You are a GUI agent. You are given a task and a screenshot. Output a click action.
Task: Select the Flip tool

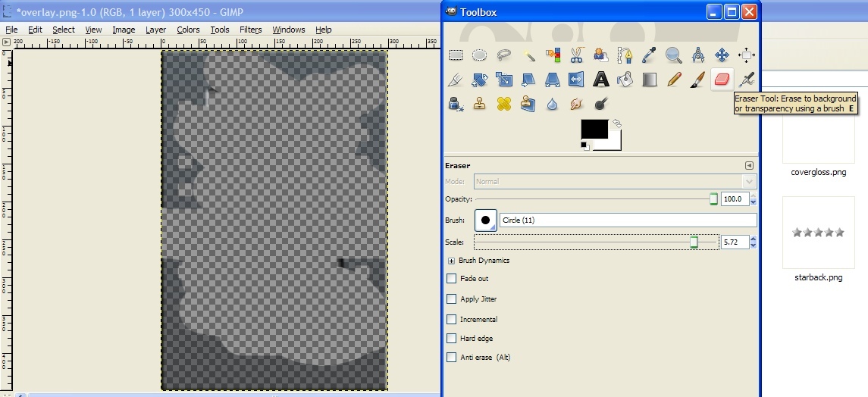[x=576, y=80]
